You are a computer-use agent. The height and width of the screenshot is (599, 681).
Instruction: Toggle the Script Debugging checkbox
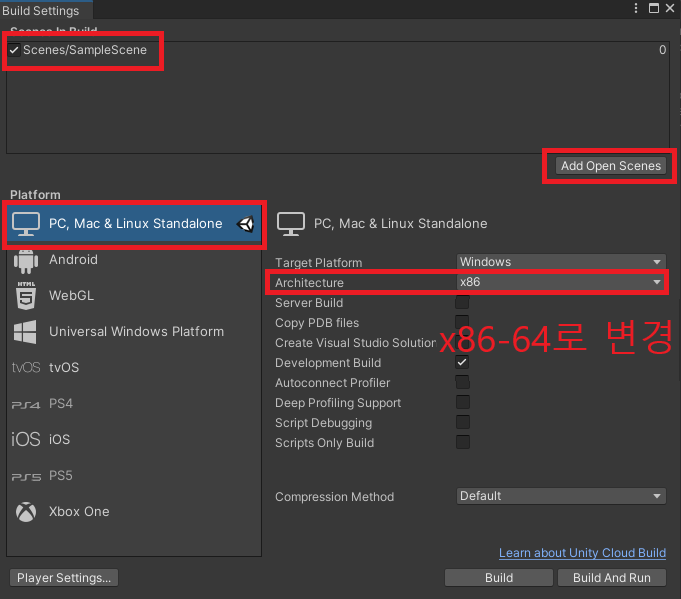point(462,422)
